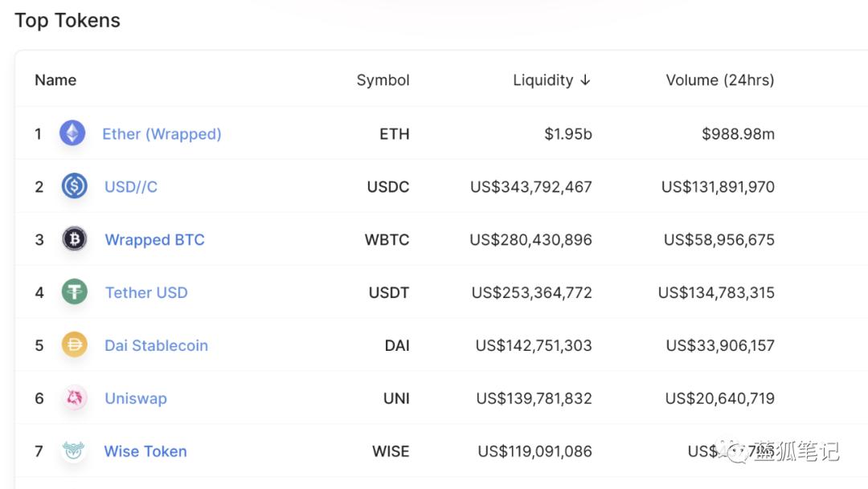Open the Wrapped BTC token link
Image resolution: width=868 pixels, height=489 pixels.
[154, 239]
